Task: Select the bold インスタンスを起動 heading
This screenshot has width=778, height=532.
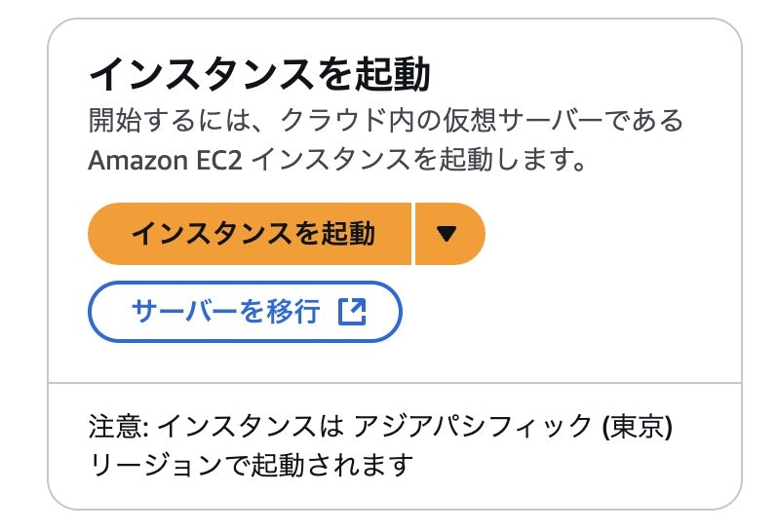Action: (x=259, y=73)
